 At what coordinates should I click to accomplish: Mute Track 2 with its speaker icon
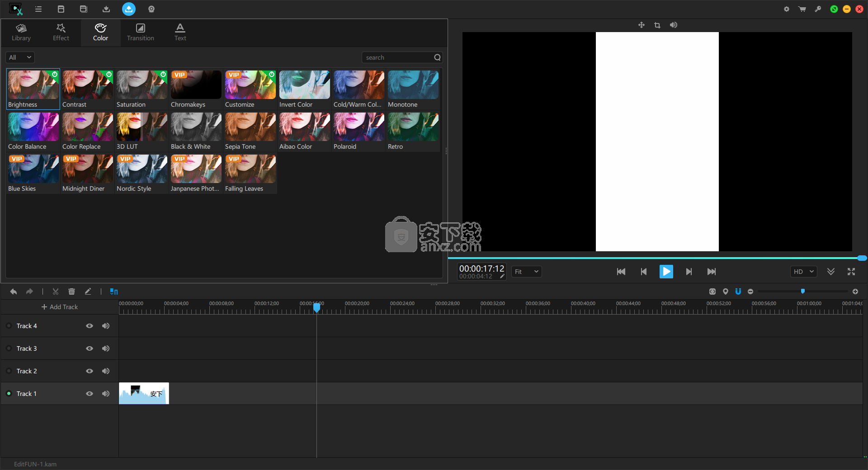[x=106, y=371]
